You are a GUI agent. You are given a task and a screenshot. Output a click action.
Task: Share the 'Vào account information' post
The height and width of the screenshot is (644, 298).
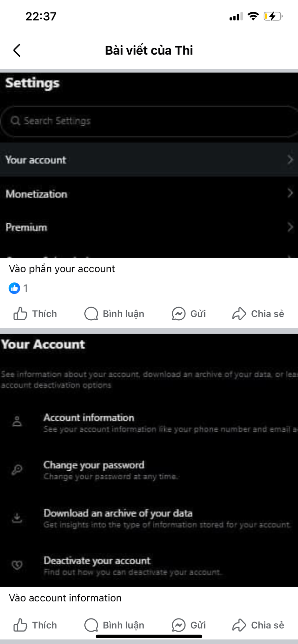[258, 625]
